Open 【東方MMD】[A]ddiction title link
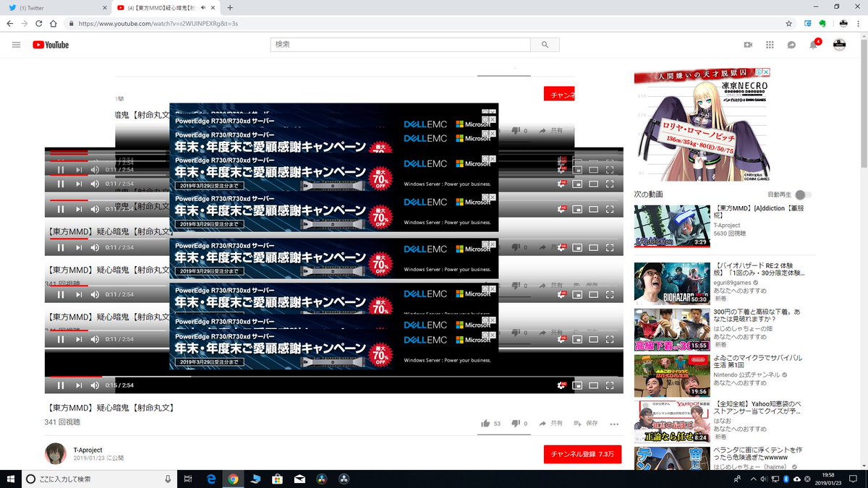The width and height of the screenshot is (868, 488). tap(759, 212)
